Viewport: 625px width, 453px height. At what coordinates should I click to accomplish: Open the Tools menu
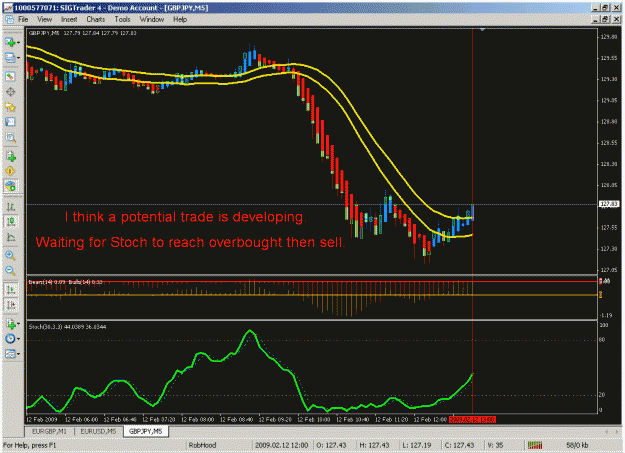click(x=122, y=19)
